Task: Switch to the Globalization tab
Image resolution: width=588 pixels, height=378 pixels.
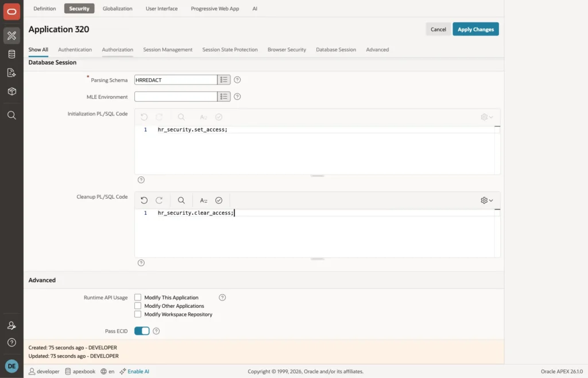Action: point(117,8)
